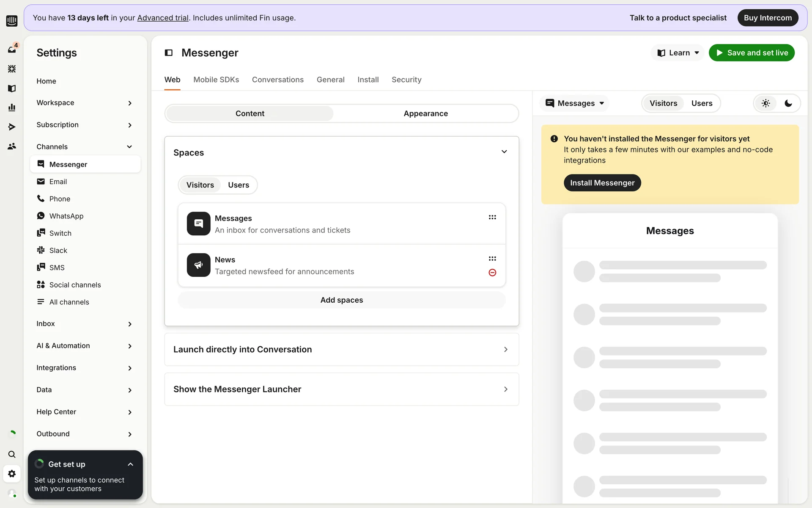Toggle the sidebar panel icon beside Messenger title

click(168, 52)
